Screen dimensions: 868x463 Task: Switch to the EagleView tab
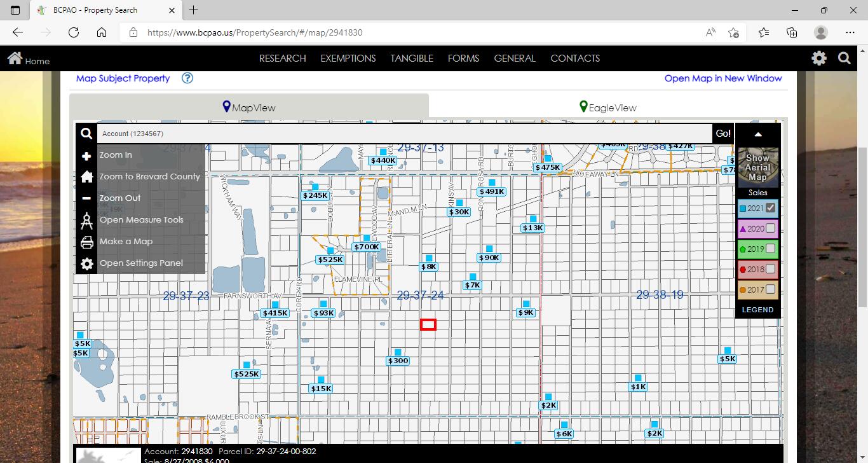pos(607,107)
